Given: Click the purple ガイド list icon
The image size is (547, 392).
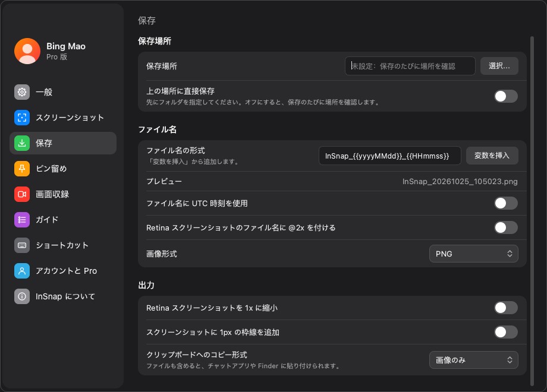Looking at the screenshot, I should tap(22, 220).
